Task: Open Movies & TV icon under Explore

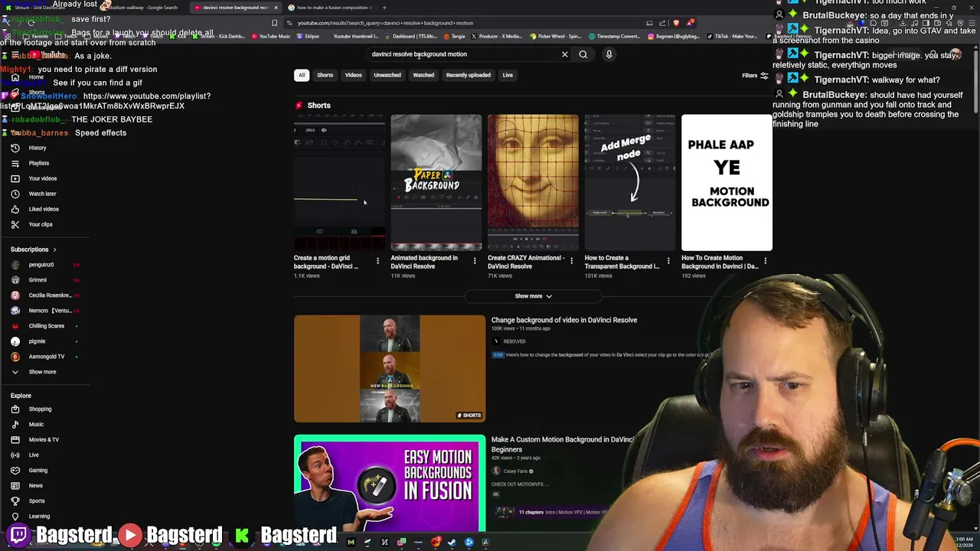Action: (15, 439)
